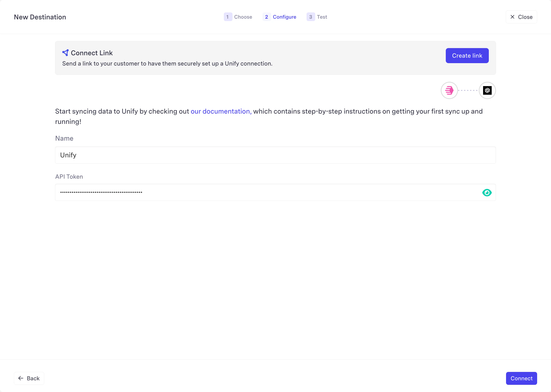Click the left arrow icon beside Back
Screen dimensions: 551x392
[x=21, y=378]
